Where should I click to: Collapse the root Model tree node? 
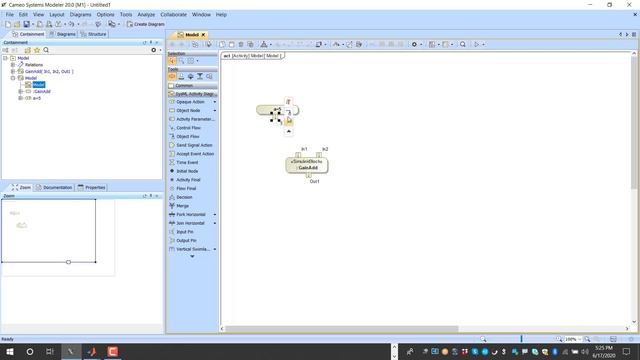[5, 58]
